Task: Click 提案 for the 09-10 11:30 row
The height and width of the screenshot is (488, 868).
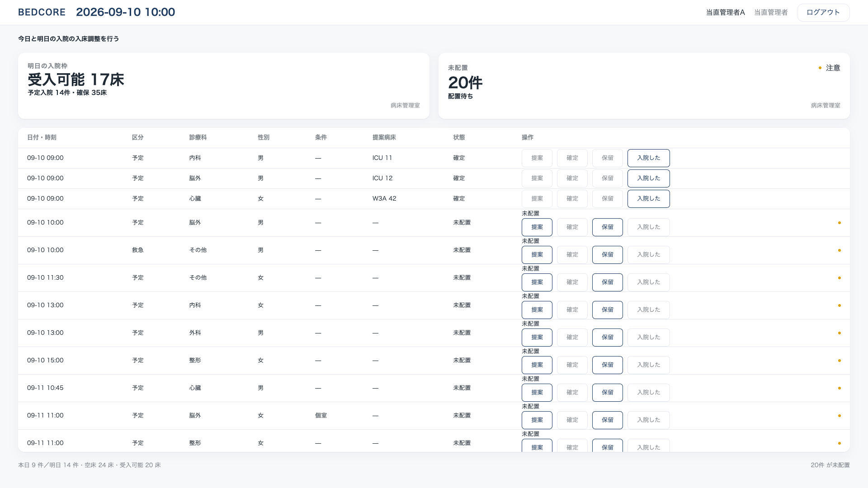Action: click(537, 282)
